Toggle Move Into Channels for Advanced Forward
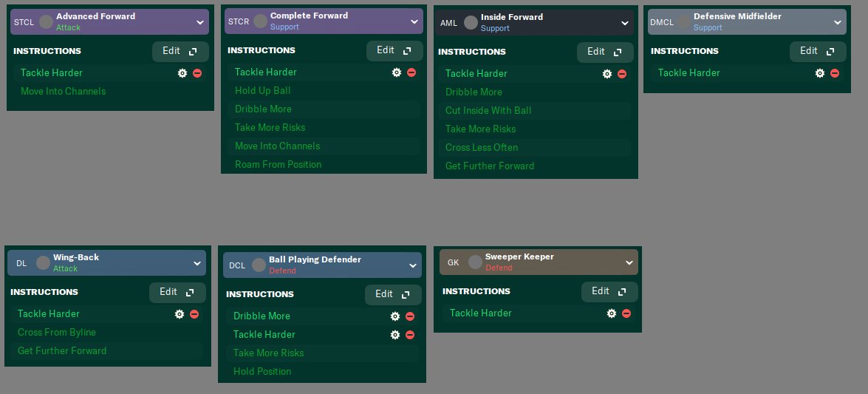The image size is (868, 394). pyautogui.click(x=64, y=92)
